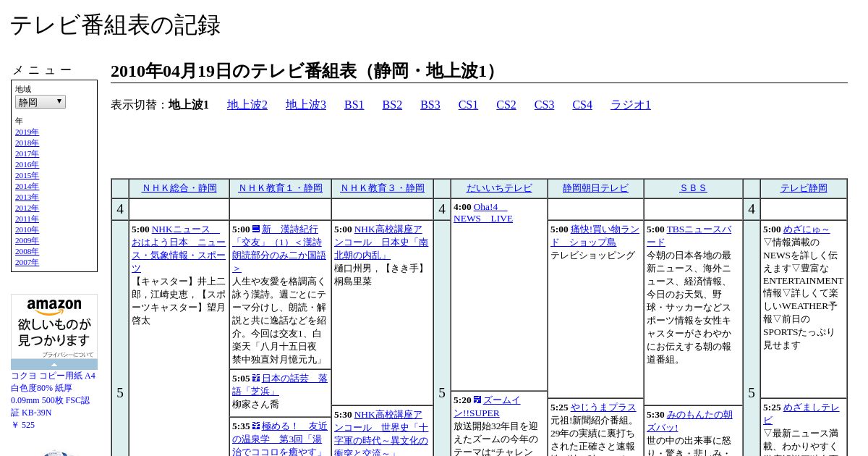Select year 2009年 in menu
The width and height of the screenshot is (868, 456).
point(27,241)
